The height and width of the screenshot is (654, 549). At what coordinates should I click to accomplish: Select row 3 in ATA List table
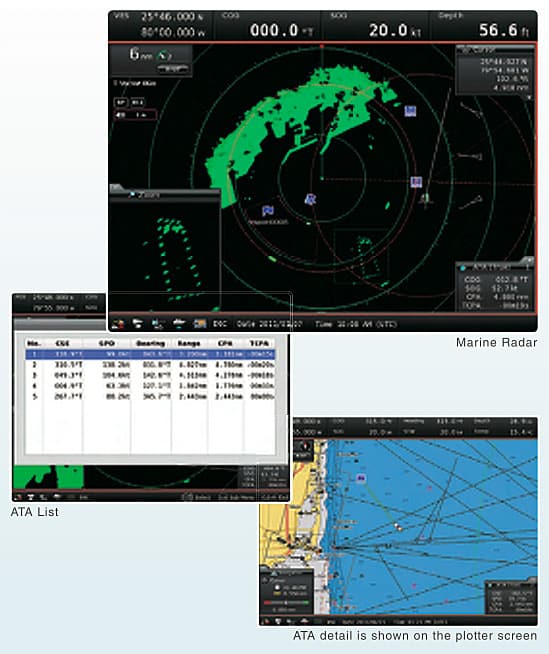[x=150, y=375]
